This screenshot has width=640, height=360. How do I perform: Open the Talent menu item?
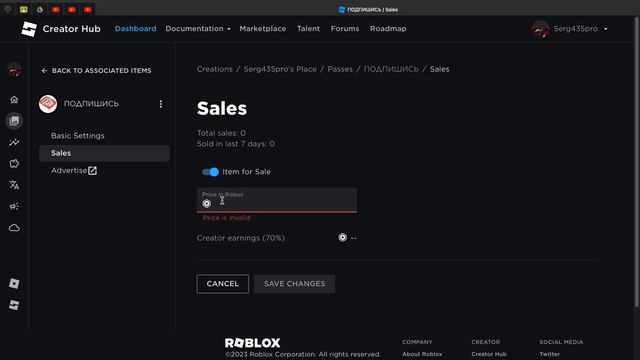309,29
